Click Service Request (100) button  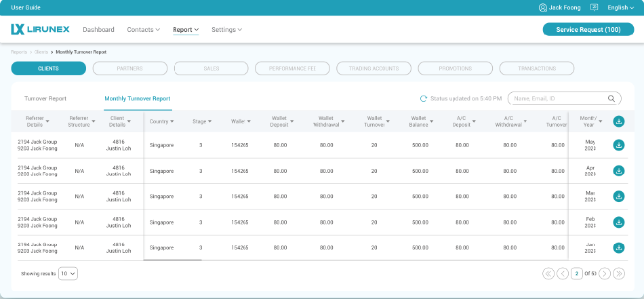click(588, 30)
